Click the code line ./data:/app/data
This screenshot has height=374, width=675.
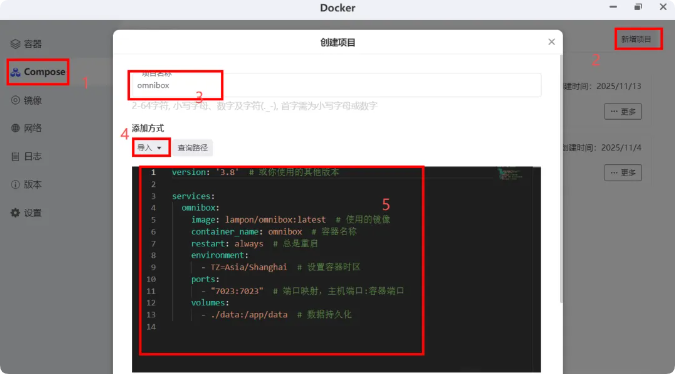pos(276,315)
